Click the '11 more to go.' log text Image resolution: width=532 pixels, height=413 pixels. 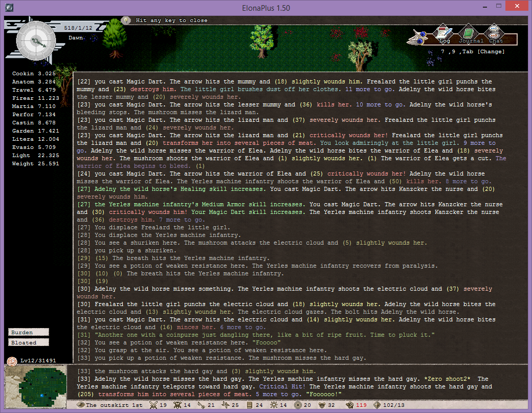pos(370,89)
